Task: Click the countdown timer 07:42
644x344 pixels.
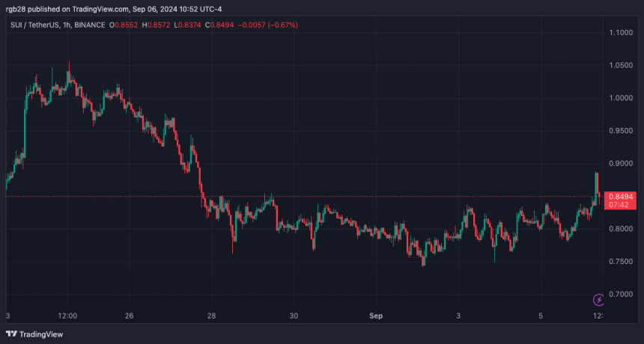Action: click(620, 205)
